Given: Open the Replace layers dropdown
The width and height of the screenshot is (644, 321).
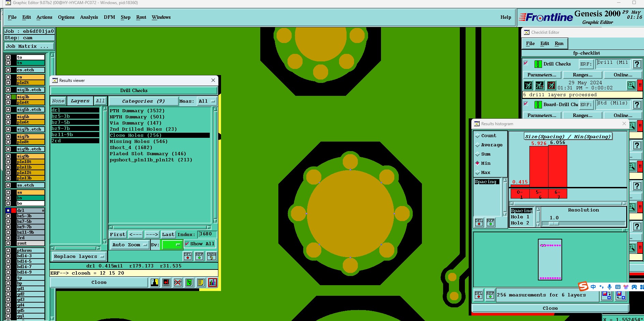Looking at the screenshot, I should (x=79, y=257).
